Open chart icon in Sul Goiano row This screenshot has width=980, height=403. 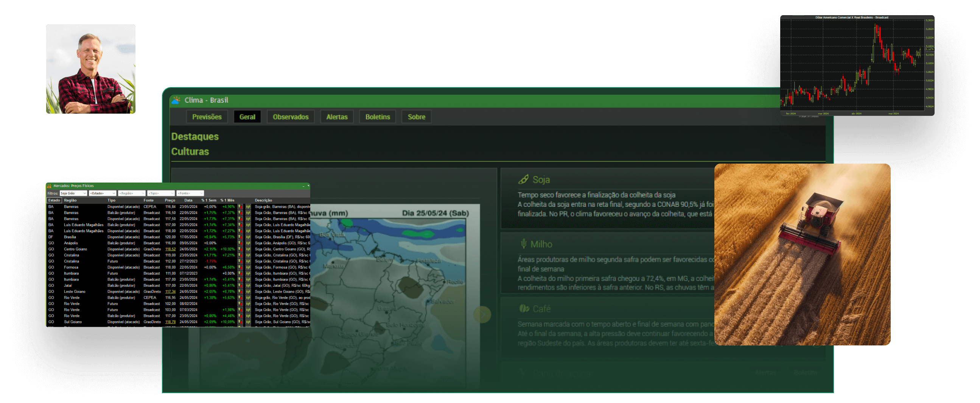pos(248,322)
